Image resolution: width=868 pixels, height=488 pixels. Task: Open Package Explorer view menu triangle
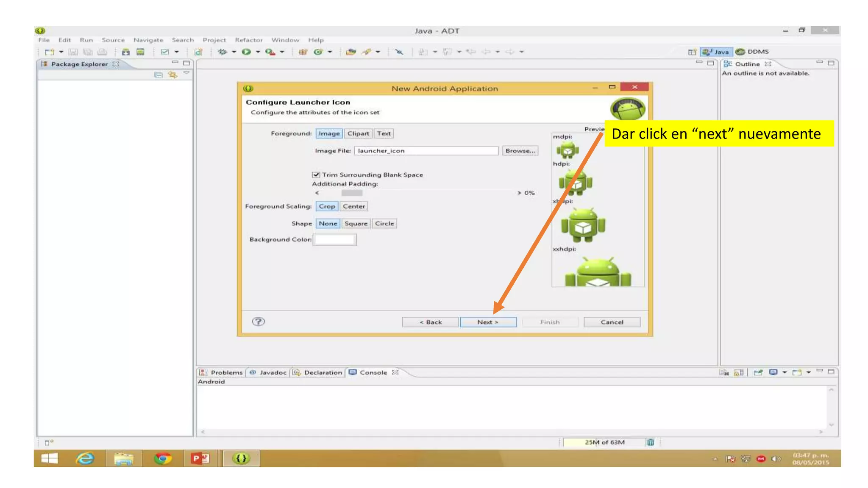[x=186, y=74]
